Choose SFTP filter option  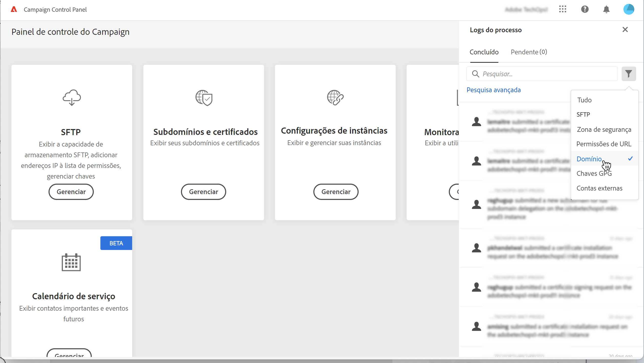pos(583,115)
